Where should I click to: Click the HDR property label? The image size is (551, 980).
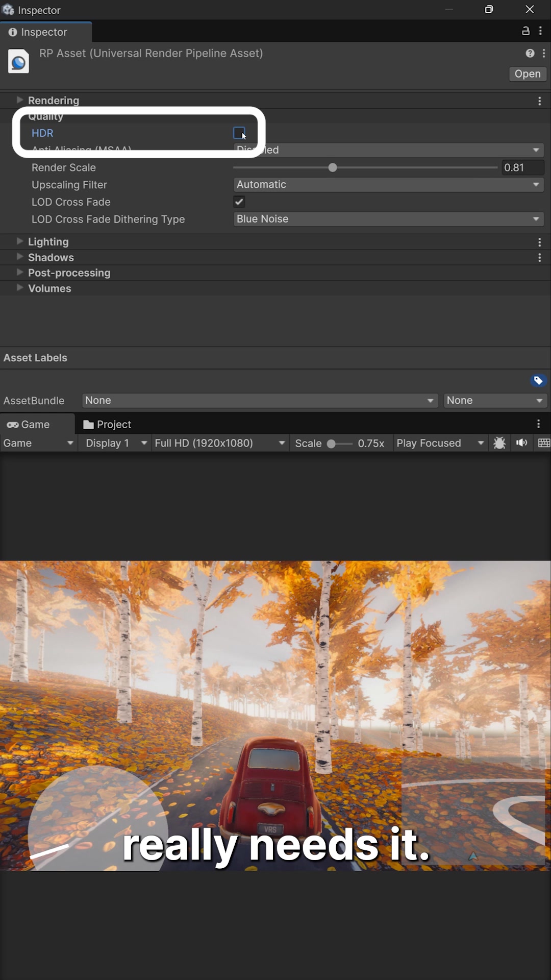coord(42,133)
